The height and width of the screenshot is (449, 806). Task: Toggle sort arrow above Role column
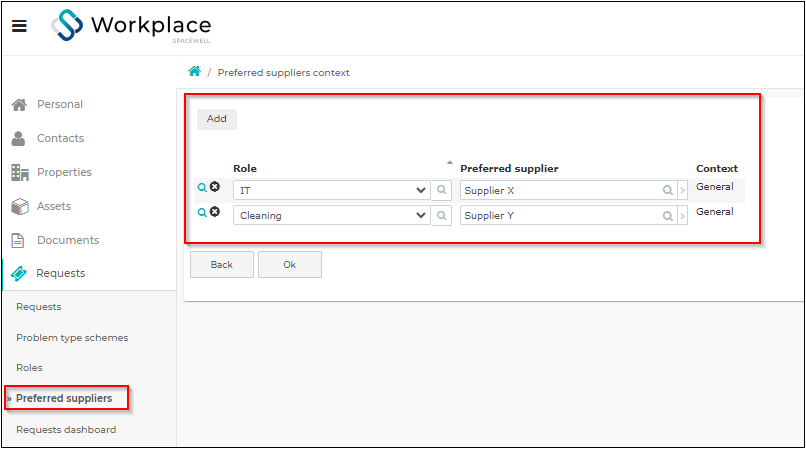(450, 163)
